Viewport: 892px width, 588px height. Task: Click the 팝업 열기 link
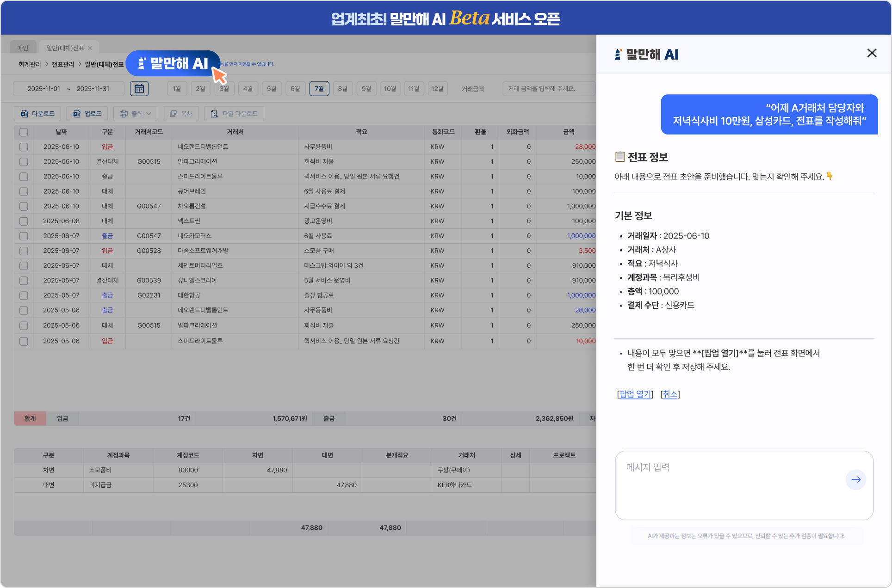635,394
